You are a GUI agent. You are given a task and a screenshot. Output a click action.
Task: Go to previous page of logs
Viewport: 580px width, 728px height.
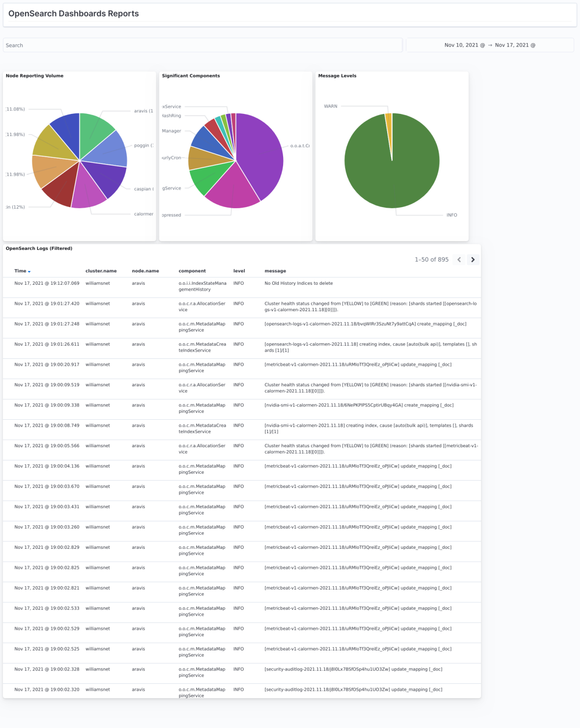click(459, 260)
